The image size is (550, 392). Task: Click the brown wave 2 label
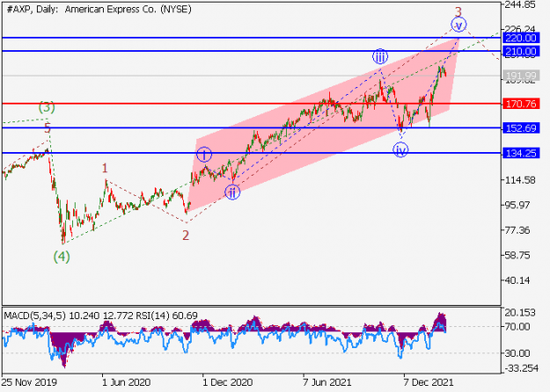pyautogui.click(x=186, y=235)
